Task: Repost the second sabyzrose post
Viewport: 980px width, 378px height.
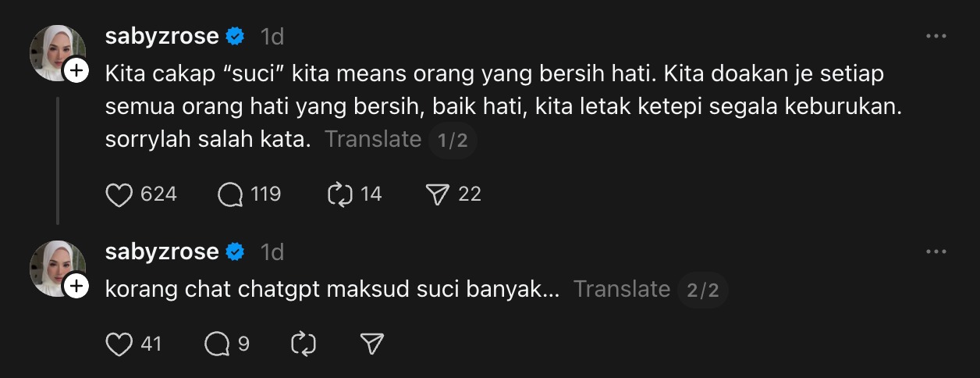Action: 302,344
